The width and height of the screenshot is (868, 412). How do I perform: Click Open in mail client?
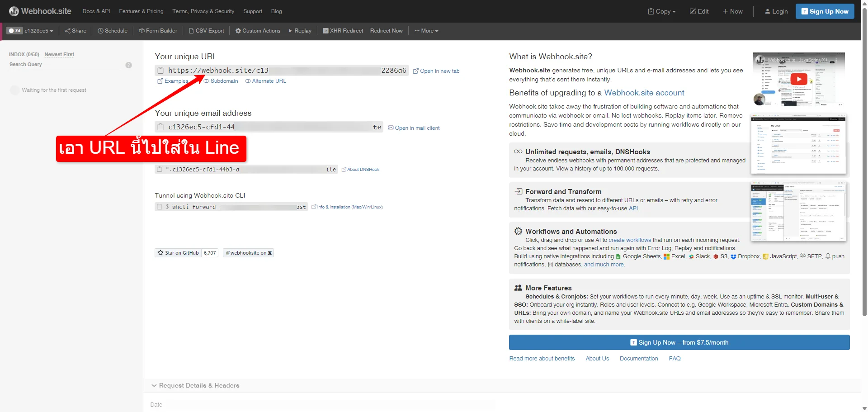click(414, 128)
